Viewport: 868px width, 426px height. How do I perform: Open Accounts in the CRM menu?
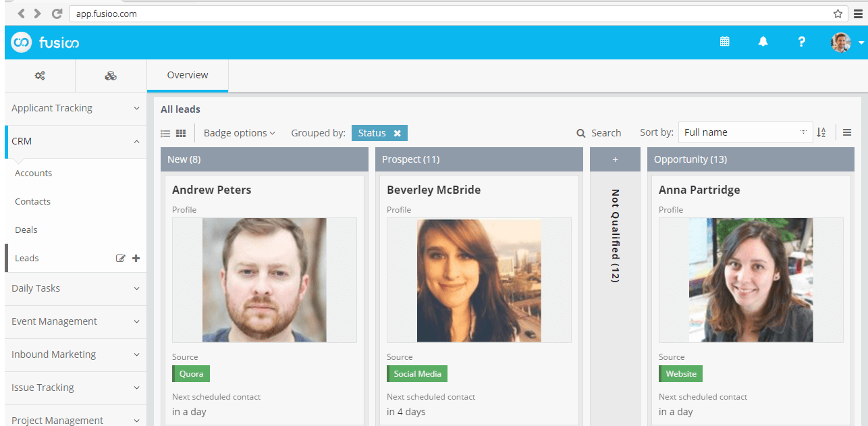pos(34,174)
